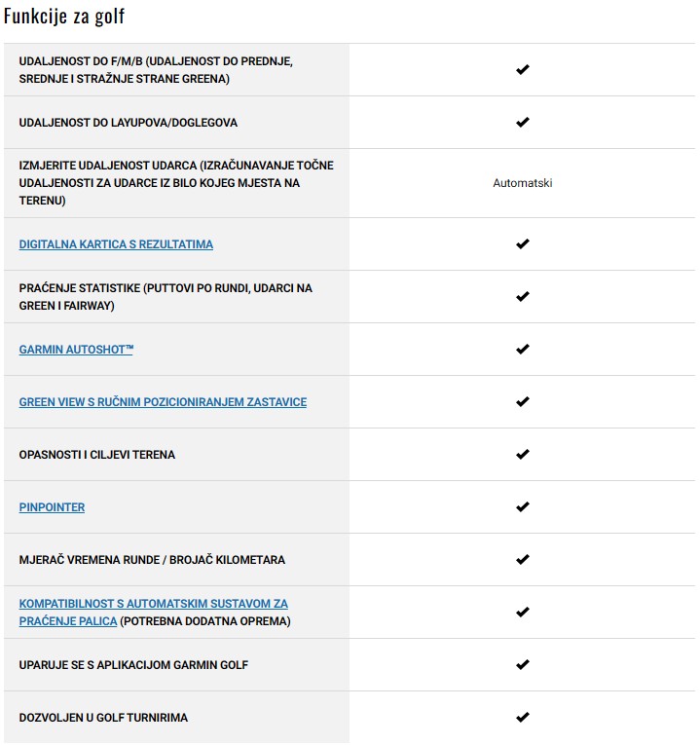
Task: Click the Automatski value text
Action: pyautogui.click(x=523, y=183)
